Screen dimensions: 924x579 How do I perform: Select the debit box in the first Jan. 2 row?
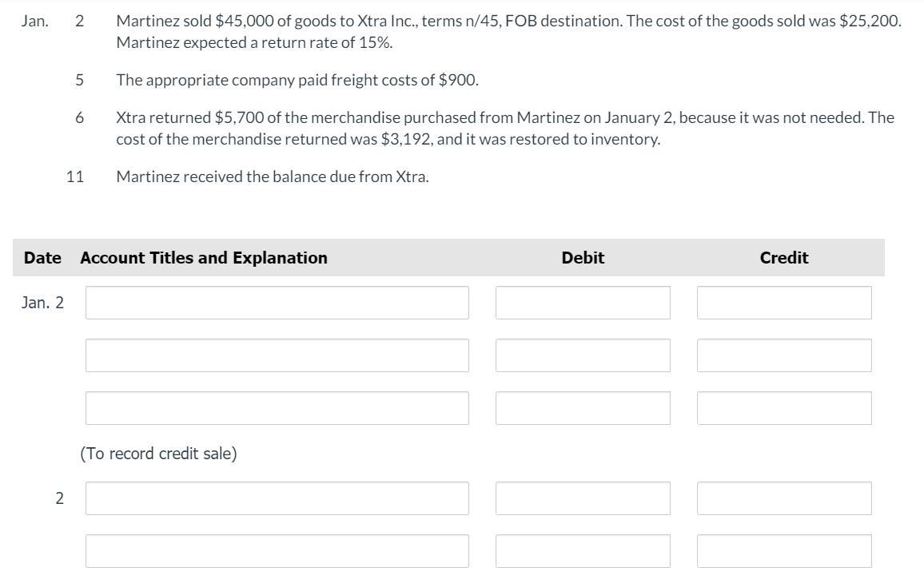point(583,303)
